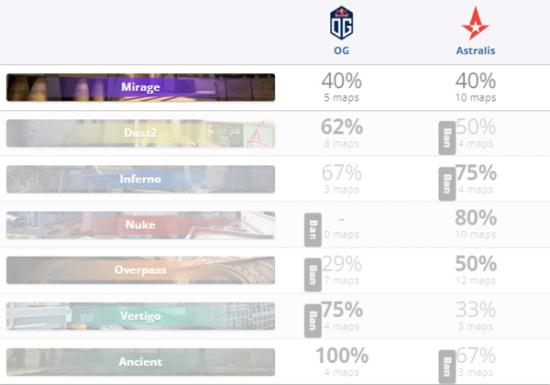Click the Astralis star logo
The image size is (550, 385).
pyautogui.click(x=475, y=23)
